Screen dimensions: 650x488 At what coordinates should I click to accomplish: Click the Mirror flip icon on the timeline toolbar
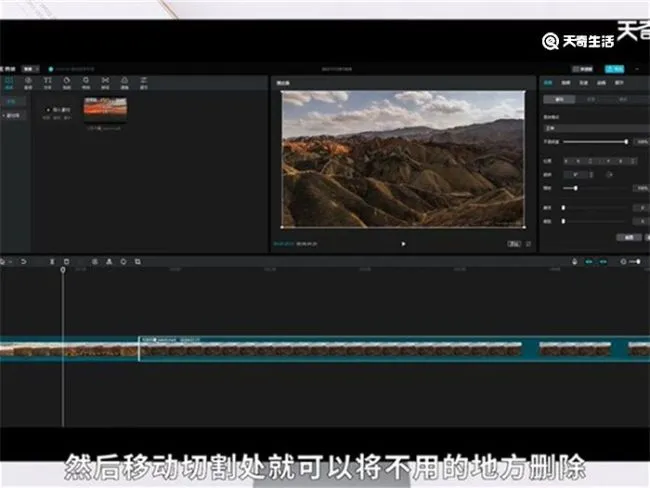109,262
